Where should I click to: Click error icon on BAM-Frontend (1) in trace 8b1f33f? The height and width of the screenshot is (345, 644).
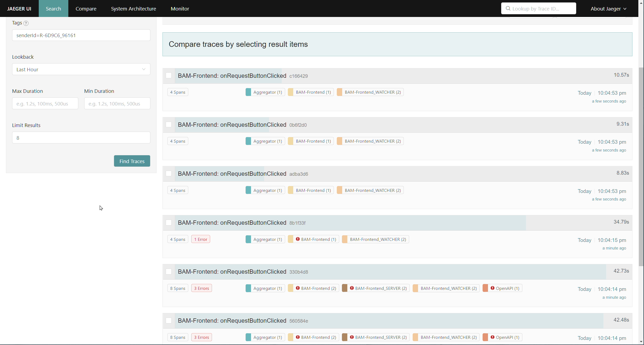point(298,239)
